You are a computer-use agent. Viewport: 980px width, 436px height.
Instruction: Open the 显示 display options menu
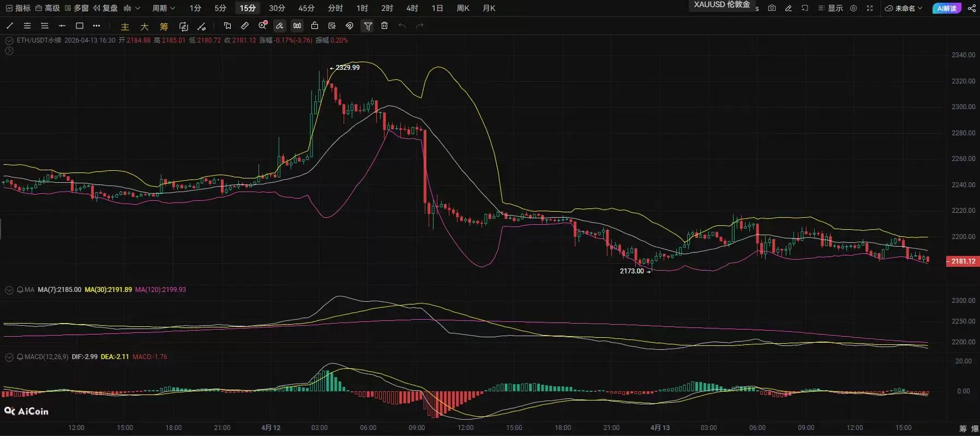click(830, 8)
